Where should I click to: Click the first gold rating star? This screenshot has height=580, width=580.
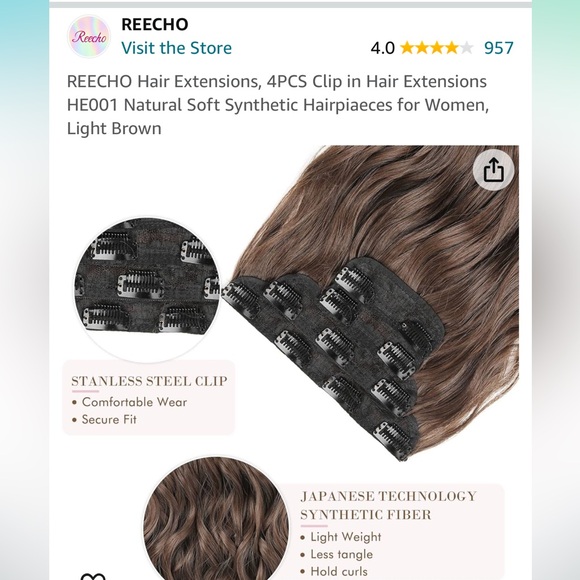tap(407, 48)
